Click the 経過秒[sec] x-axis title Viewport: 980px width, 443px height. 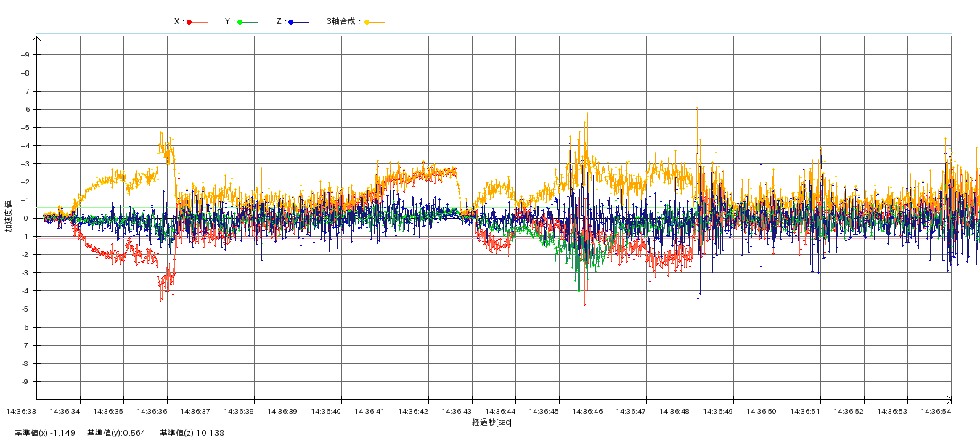click(491, 422)
